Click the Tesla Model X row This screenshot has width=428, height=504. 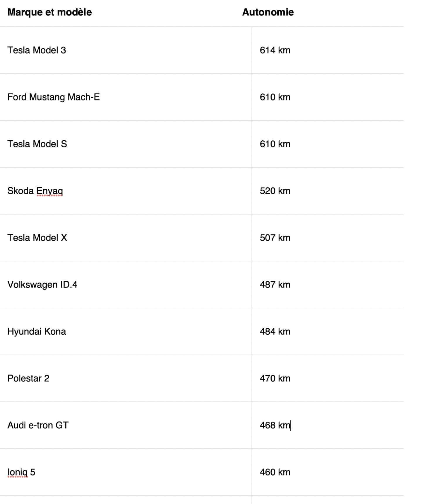pos(202,238)
